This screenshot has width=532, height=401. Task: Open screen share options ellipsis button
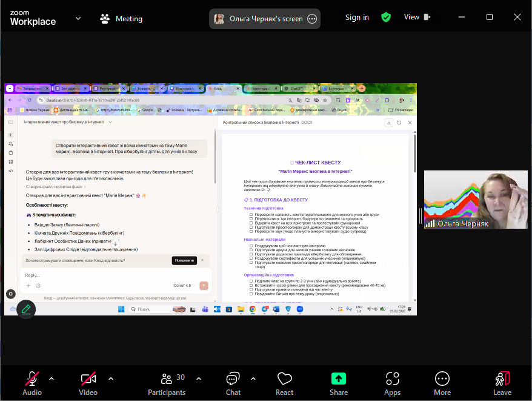tap(312, 19)
